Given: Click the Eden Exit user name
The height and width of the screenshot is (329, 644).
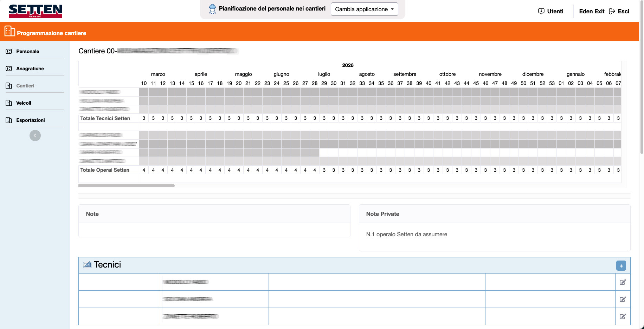Looking at the screenshot, I should pos(592,11).
